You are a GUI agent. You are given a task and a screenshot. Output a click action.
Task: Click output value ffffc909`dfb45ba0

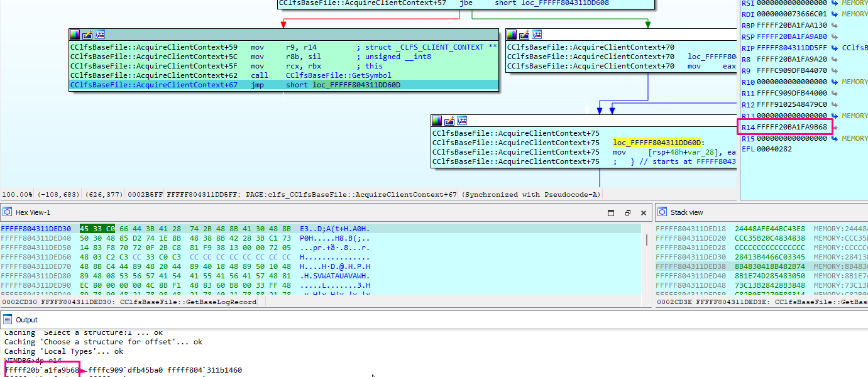click(126, 370)
